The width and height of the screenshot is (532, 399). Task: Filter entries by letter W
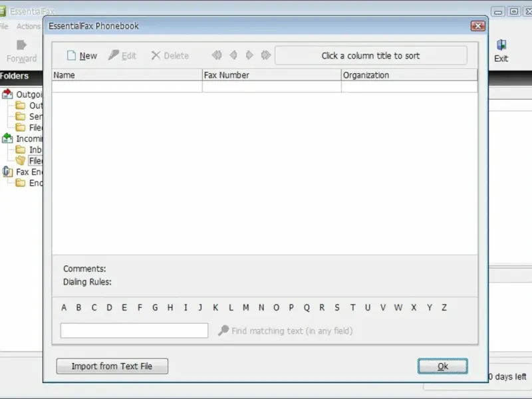coord(398,307)
